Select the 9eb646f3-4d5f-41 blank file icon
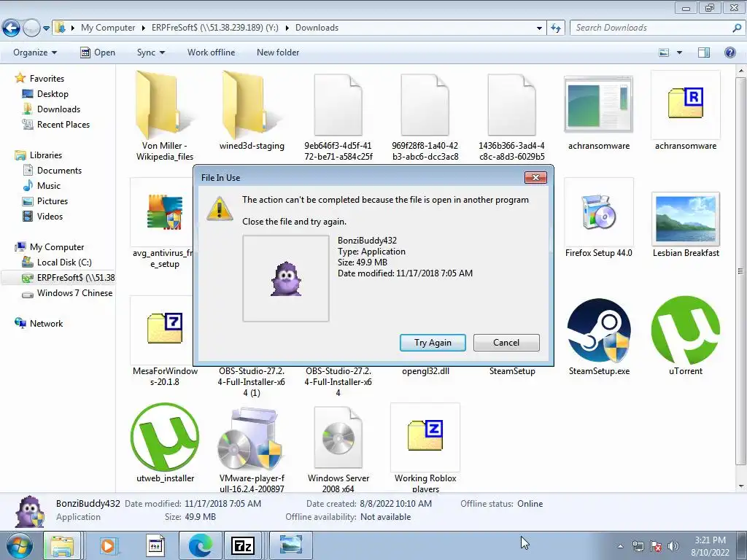Image resolution: width=747 pixels, height=560 pixels. 338,105
